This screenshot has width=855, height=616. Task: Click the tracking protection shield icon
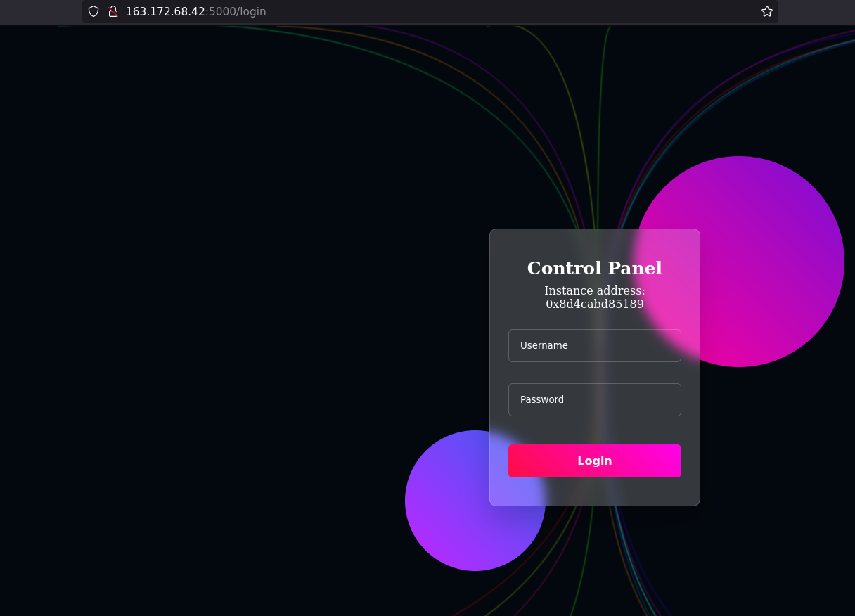[x=93, y=11]
